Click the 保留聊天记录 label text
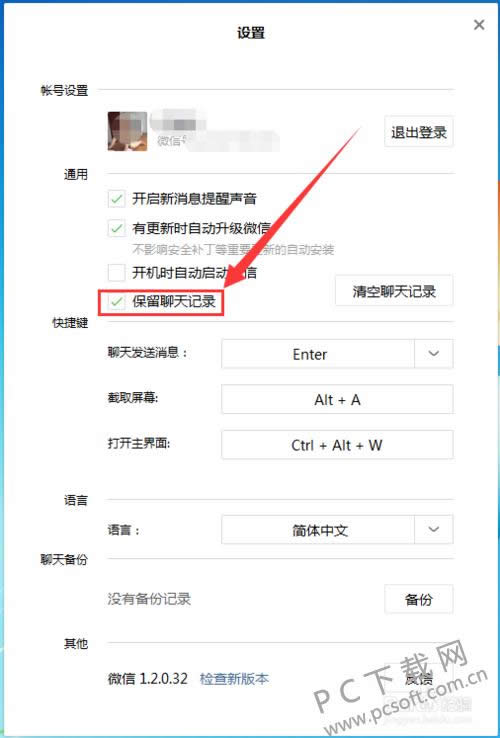 pos(174,302)
